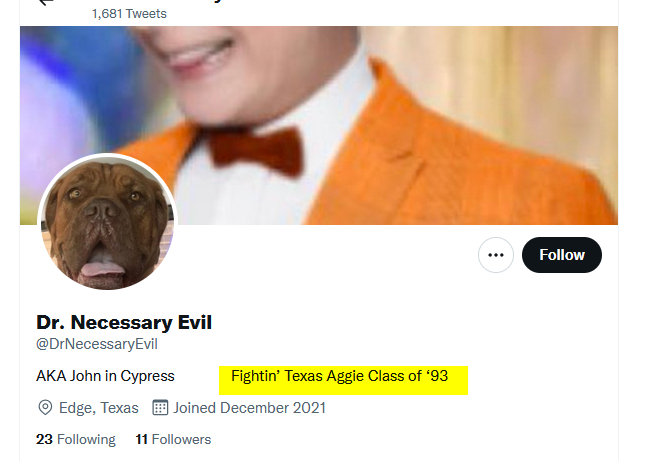Click the calendar icon beside Joined date
The height and width of the screenshot is (461, 649).
(160, 408)
